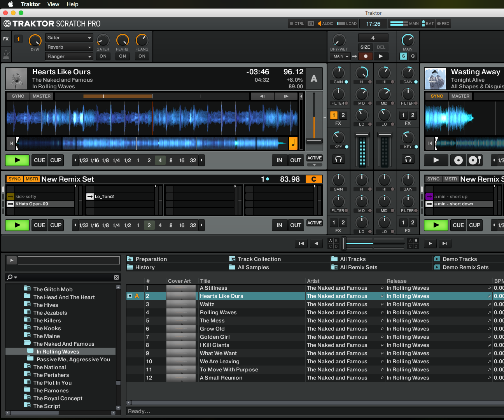
Task: Open All Remix Sets from the favorites bar
Action: coord(354,267)
